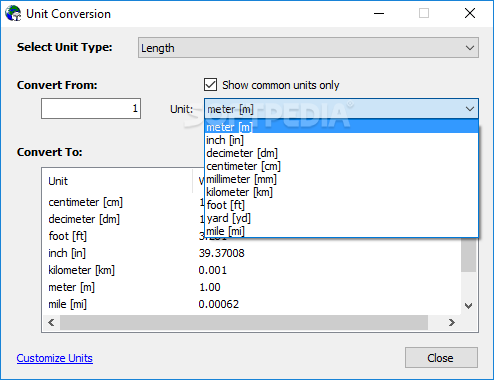The height and width of the screenshot is (380, 494).
Task: Click the Convert From value input field
Action: (x=91, y=108)
